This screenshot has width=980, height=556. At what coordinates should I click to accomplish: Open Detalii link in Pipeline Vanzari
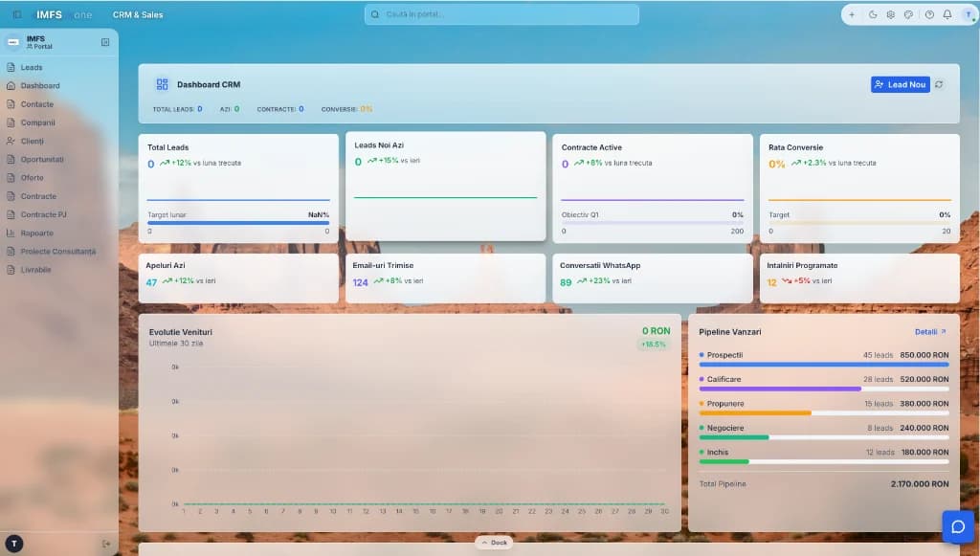coord(930,332)
